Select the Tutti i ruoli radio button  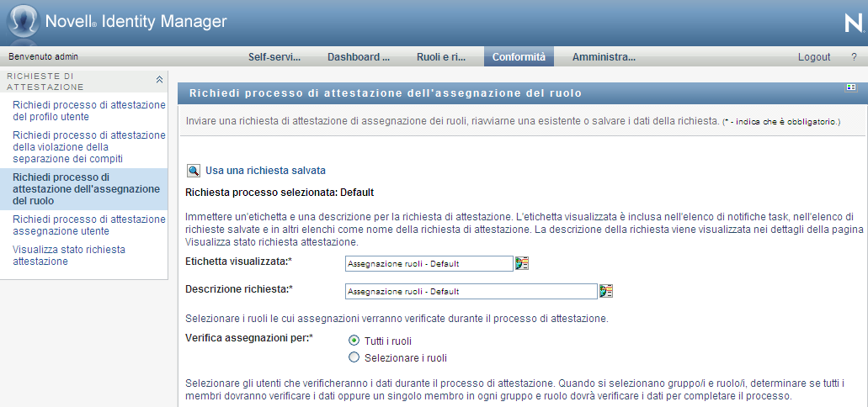354,340
